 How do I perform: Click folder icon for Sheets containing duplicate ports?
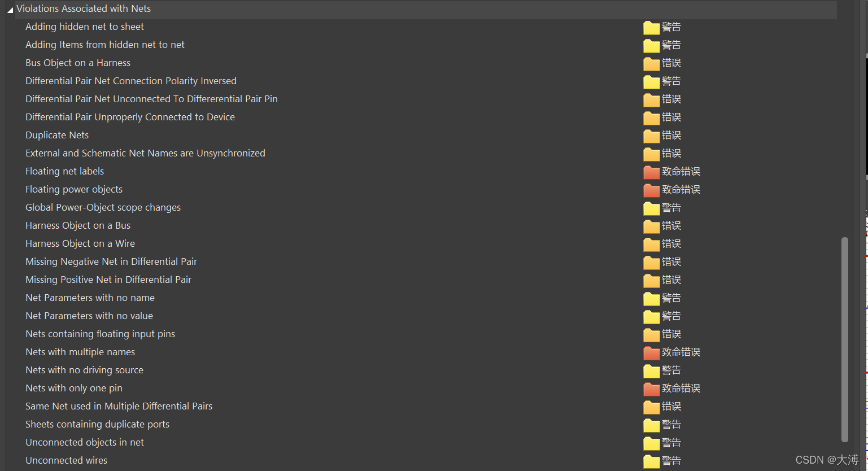click(x=651, y=425)
